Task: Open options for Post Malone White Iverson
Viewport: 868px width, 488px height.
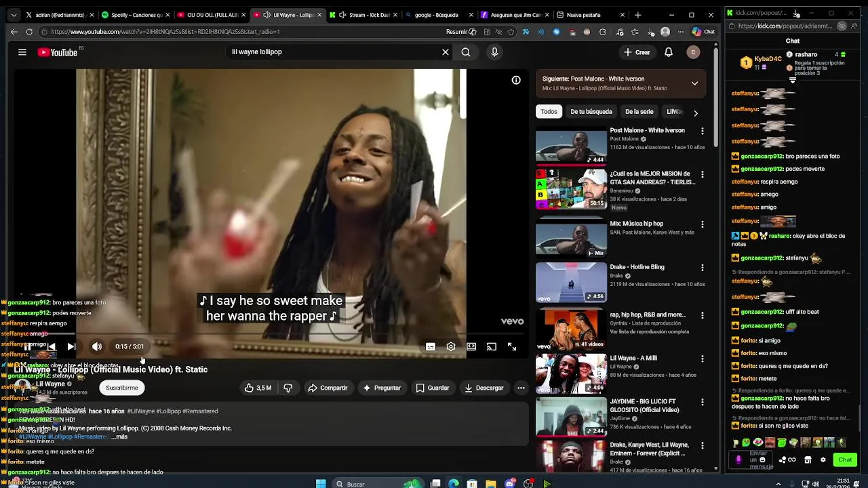Action: [x=703, y=131]
